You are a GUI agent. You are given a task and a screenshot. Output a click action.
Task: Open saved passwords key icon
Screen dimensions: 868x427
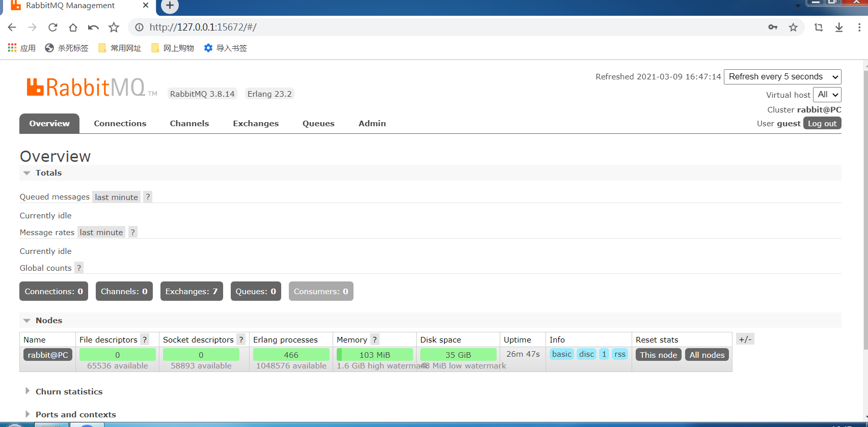[773, 27]
